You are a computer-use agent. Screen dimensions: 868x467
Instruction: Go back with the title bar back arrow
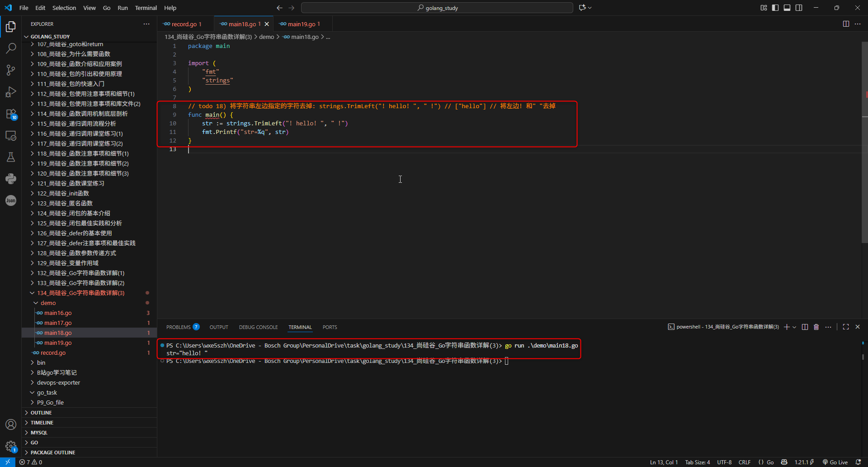pyautogui.click(x=279, y=8)
